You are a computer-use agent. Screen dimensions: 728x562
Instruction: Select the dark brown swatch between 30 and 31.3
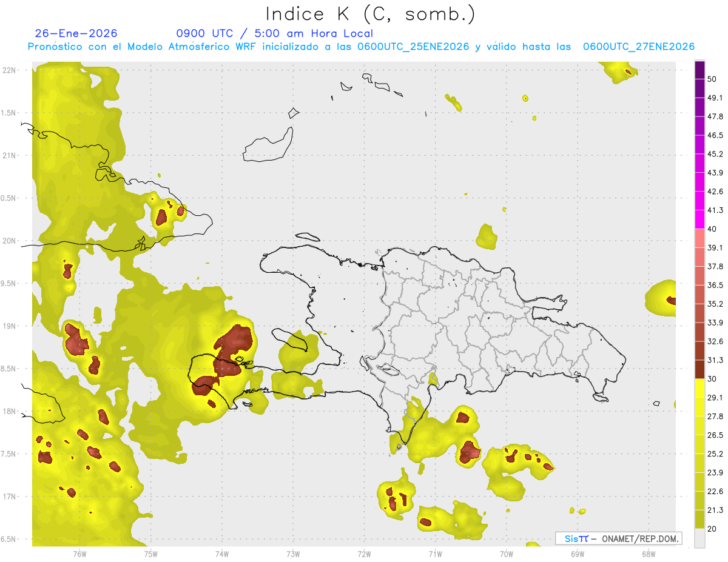pos(699,369)
